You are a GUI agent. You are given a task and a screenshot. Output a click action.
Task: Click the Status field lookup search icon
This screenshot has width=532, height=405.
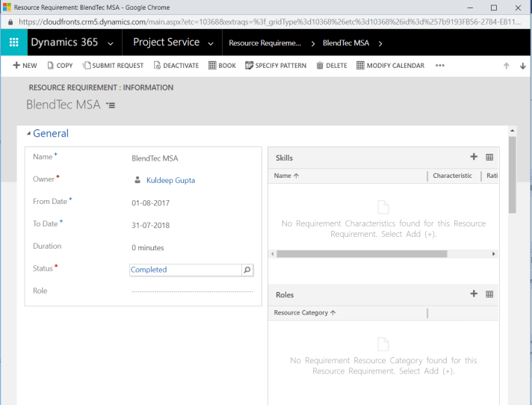[x=247, y=270]
